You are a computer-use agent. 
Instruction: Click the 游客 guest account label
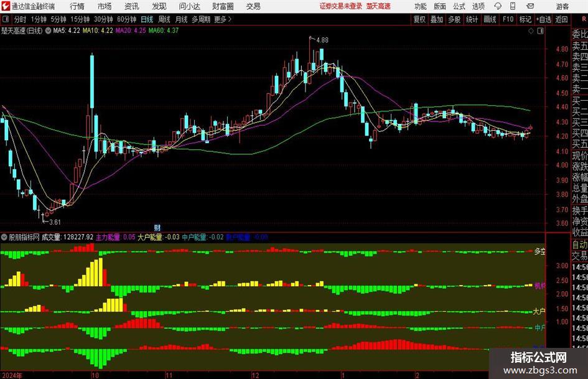pyautogui.click(x=562, y=6)
